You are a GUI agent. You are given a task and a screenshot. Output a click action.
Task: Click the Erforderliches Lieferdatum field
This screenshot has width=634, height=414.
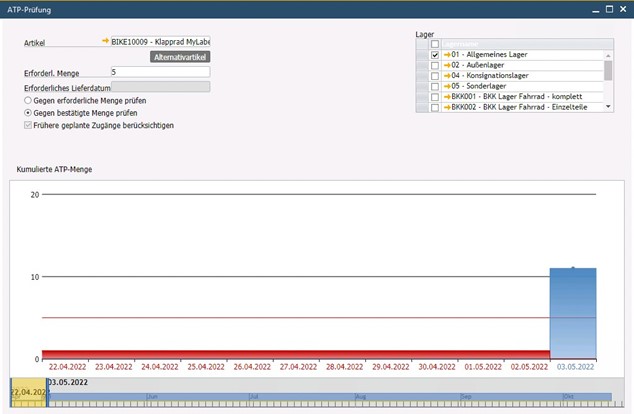click(160, 87)
